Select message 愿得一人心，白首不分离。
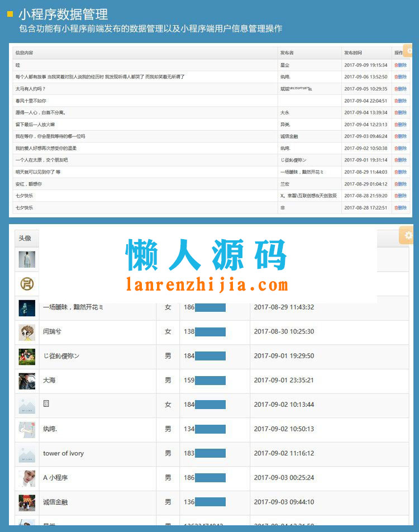 click(40, 113)
